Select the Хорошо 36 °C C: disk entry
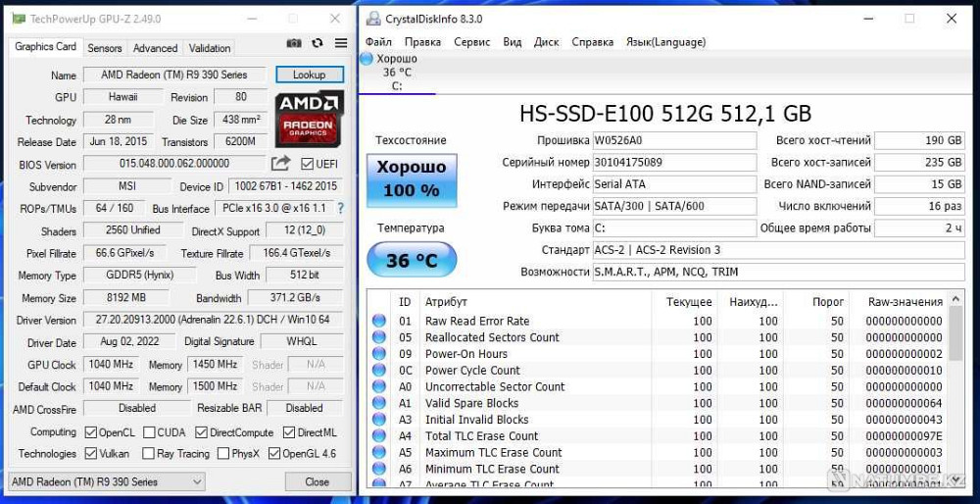 397,72
